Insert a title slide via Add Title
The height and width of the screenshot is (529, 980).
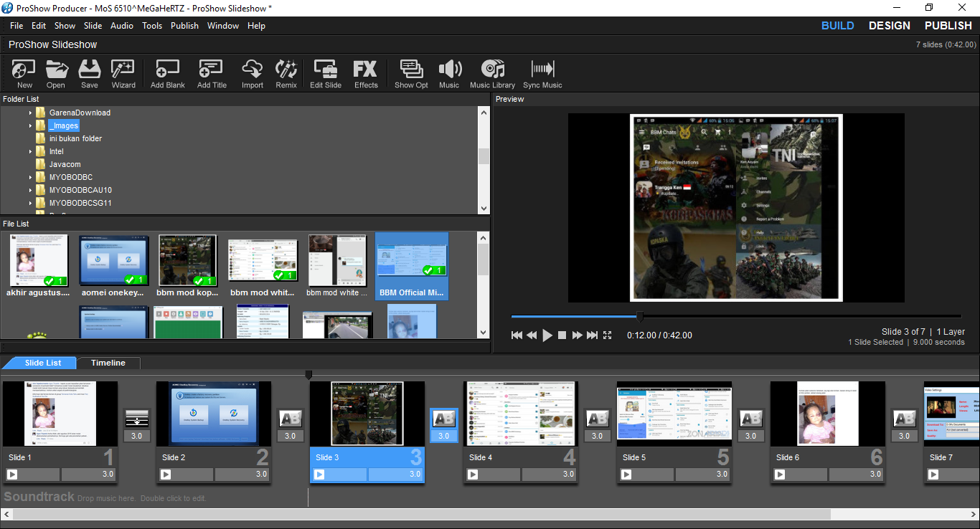(212, 74)
